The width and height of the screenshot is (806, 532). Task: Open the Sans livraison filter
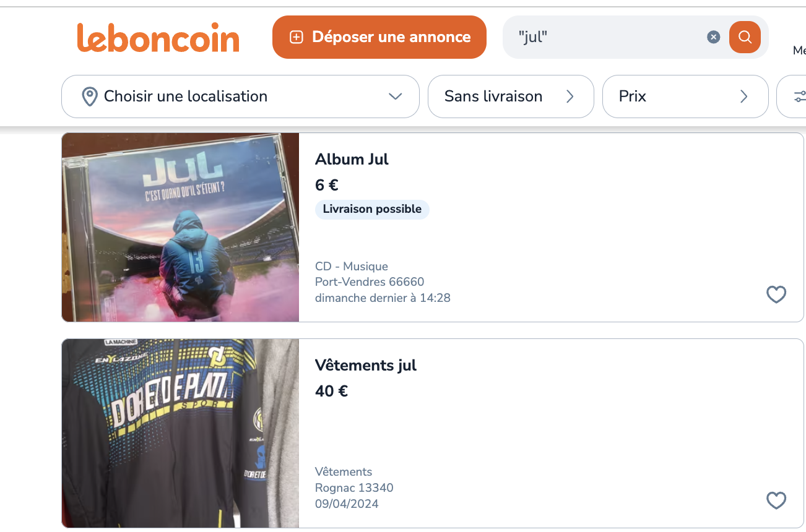click(x=510, y=97)
